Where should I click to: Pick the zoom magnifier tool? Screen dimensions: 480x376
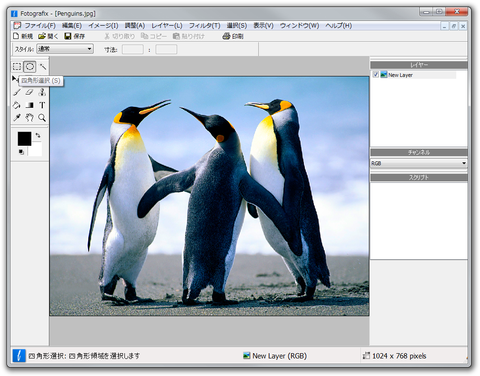click(42, 117)
